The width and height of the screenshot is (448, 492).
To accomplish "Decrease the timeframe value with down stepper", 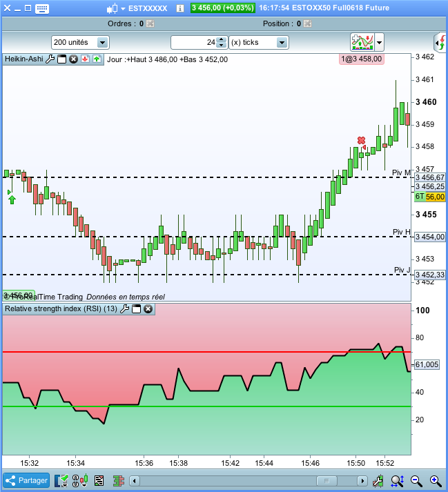I will tap(222, 46).
